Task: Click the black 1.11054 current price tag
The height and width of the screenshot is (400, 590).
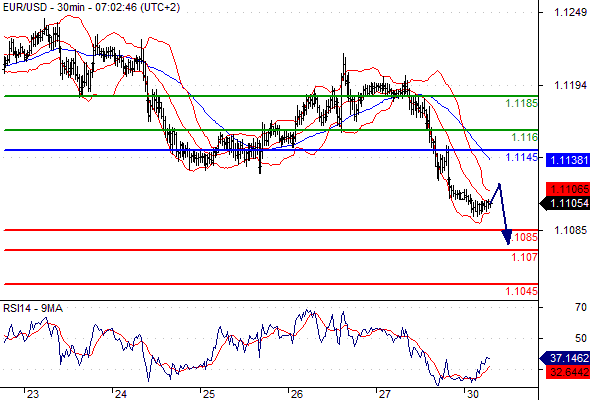Action: point(565,203)
